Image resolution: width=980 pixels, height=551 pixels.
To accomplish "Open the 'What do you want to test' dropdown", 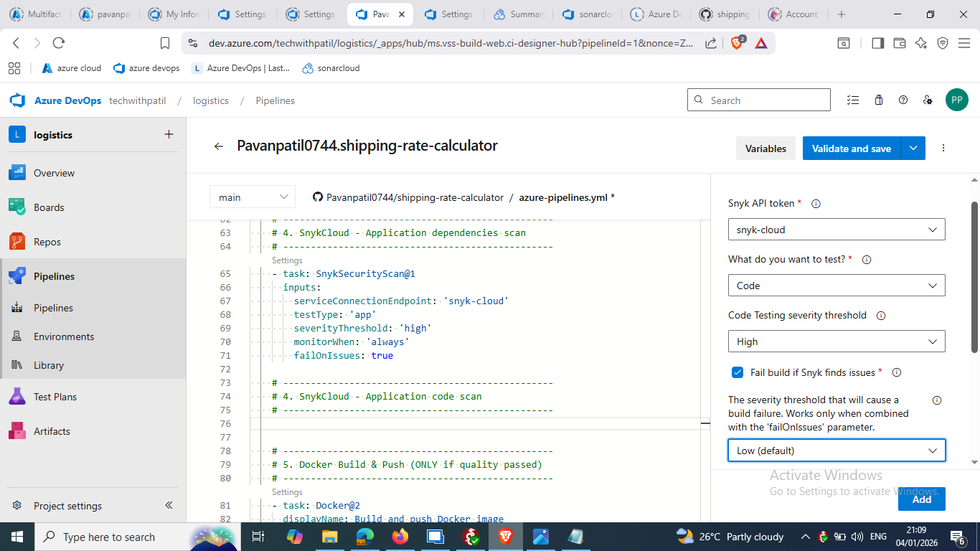I will pos(836,286).
